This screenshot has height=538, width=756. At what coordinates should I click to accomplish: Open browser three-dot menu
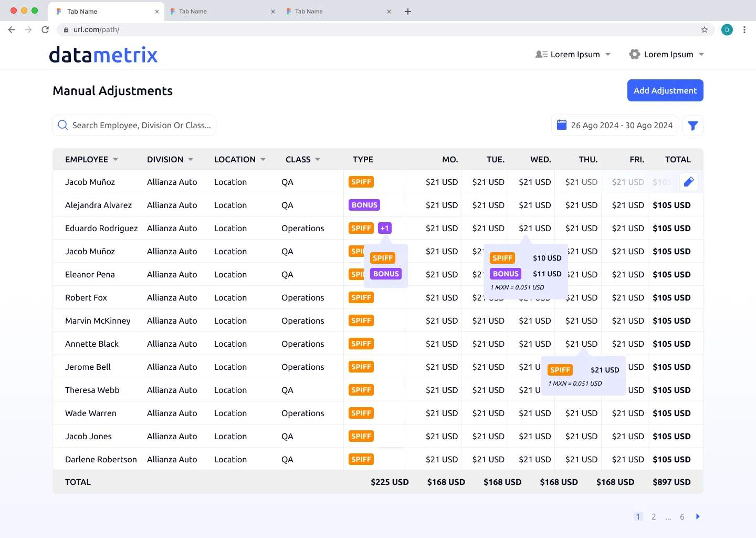(x=744, y=29)
